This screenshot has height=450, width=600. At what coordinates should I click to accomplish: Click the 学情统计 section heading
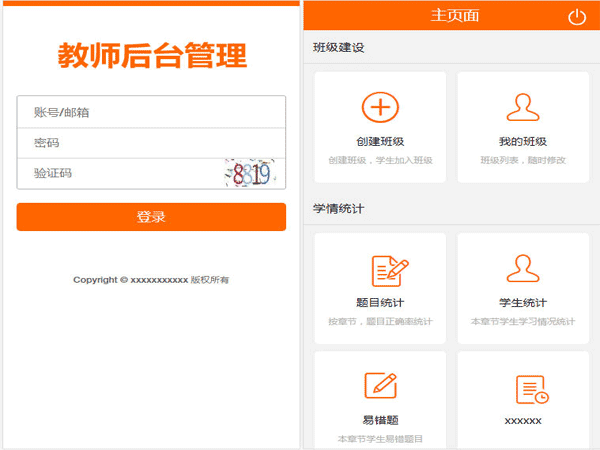click(338, 209)
